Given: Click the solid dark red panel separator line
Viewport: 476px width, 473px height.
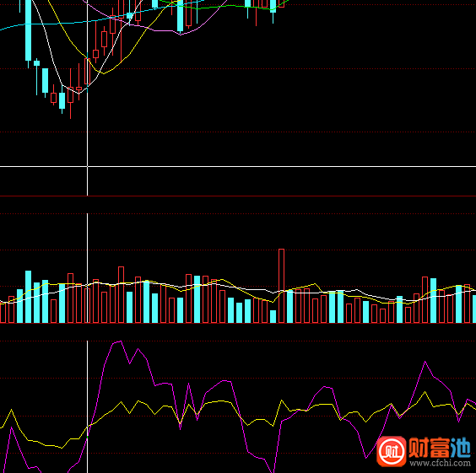Looking at the screenshot, I should [x=238, y=196].
